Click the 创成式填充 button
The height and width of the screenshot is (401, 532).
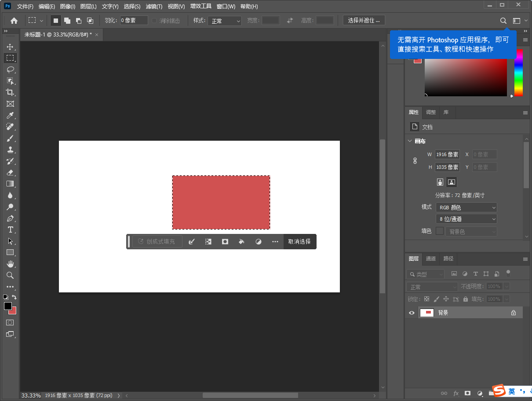pos(157,241)
